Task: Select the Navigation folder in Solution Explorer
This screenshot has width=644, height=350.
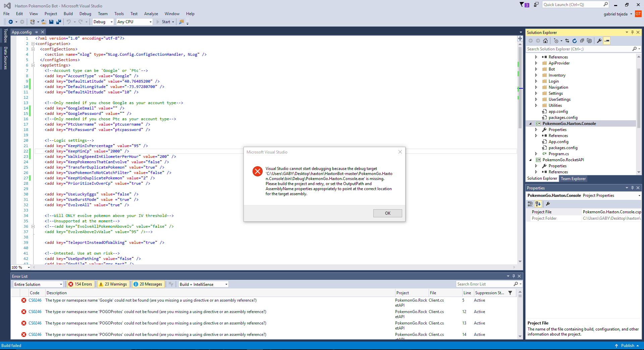Action: 558,87
